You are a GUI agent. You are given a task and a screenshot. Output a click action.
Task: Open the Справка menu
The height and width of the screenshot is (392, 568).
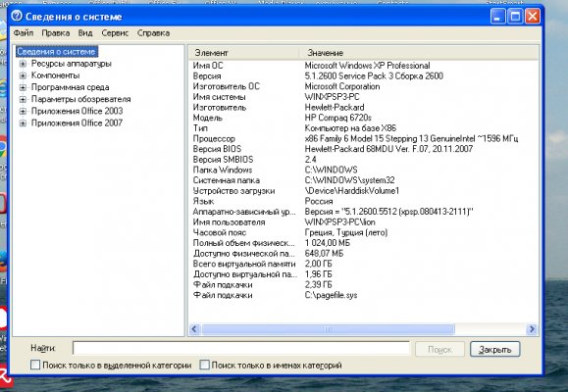pos(153,33)
